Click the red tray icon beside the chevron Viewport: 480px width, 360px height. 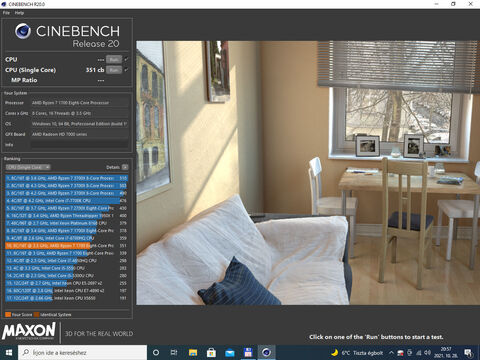point(401,353)
